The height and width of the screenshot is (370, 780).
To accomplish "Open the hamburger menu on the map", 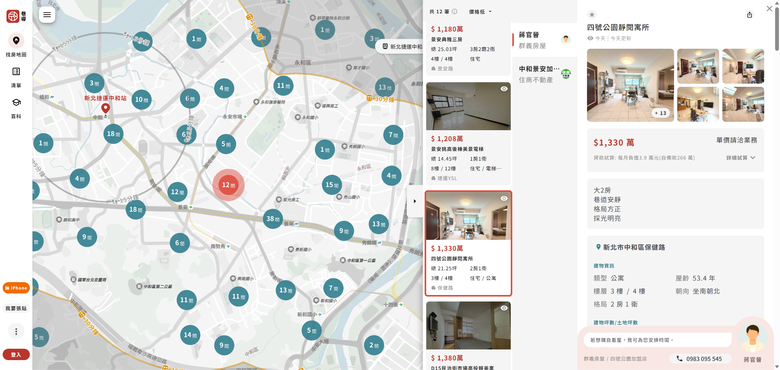I will coord(47,14).
